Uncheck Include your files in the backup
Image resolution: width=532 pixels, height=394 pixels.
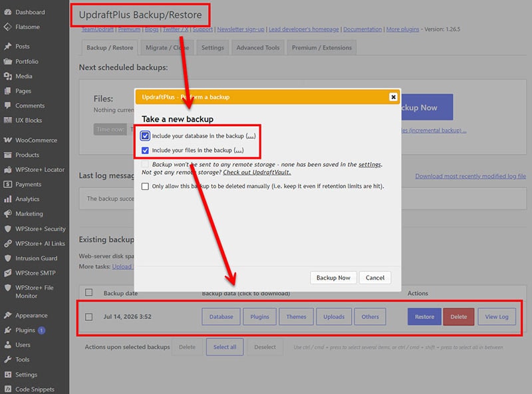pyautogui.click(x=145, y=150)
